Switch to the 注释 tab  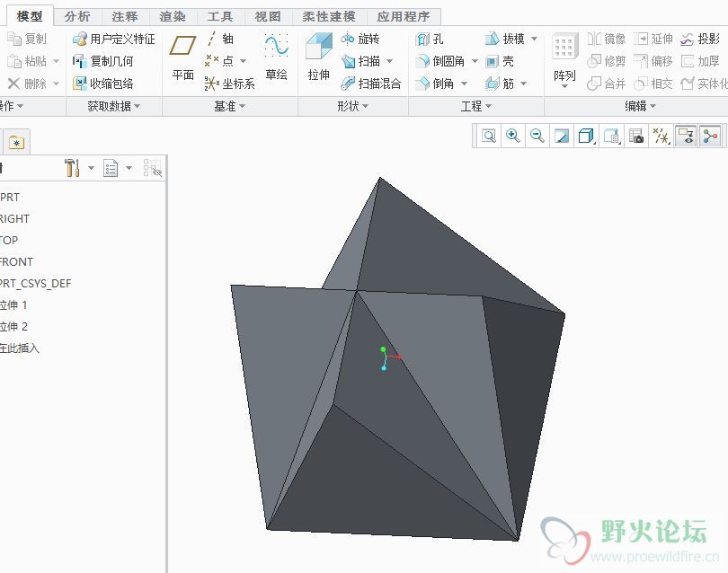(125, 16)
